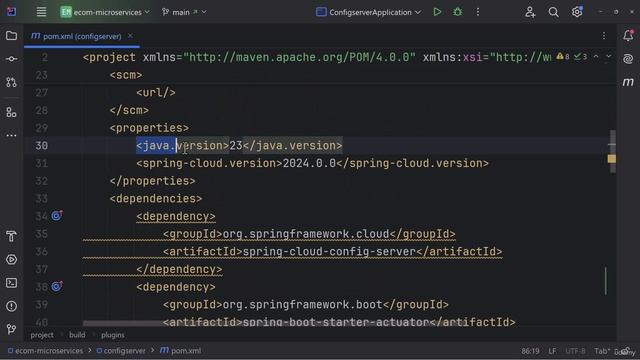
Task: Click ecom-microservices in navigation bar
Action: 45,351
